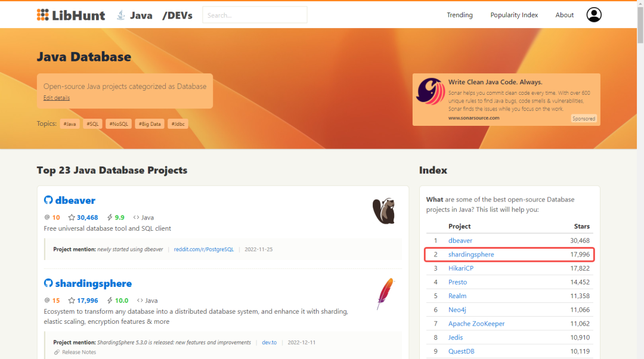Open shardingsphere GitHub icon
The height and width of the screenshot is (359, 644).
[48, 283]
